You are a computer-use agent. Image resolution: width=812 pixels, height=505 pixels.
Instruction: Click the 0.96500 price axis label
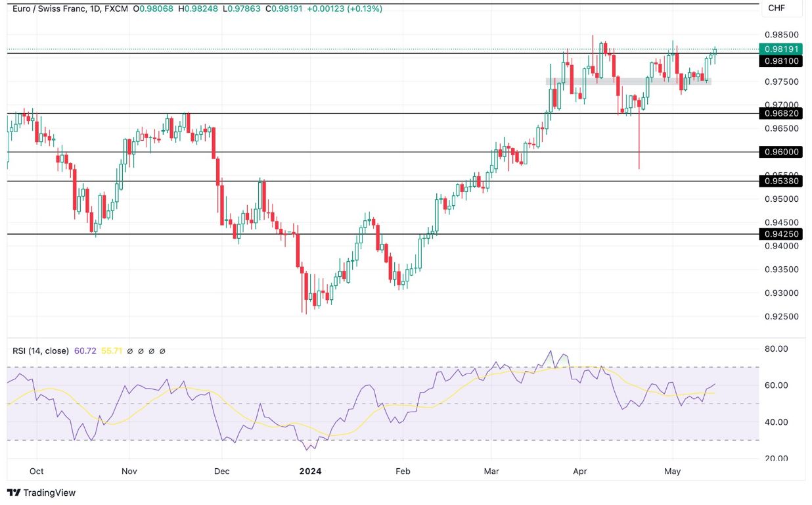pyautogui.click(x=782, y=128)
